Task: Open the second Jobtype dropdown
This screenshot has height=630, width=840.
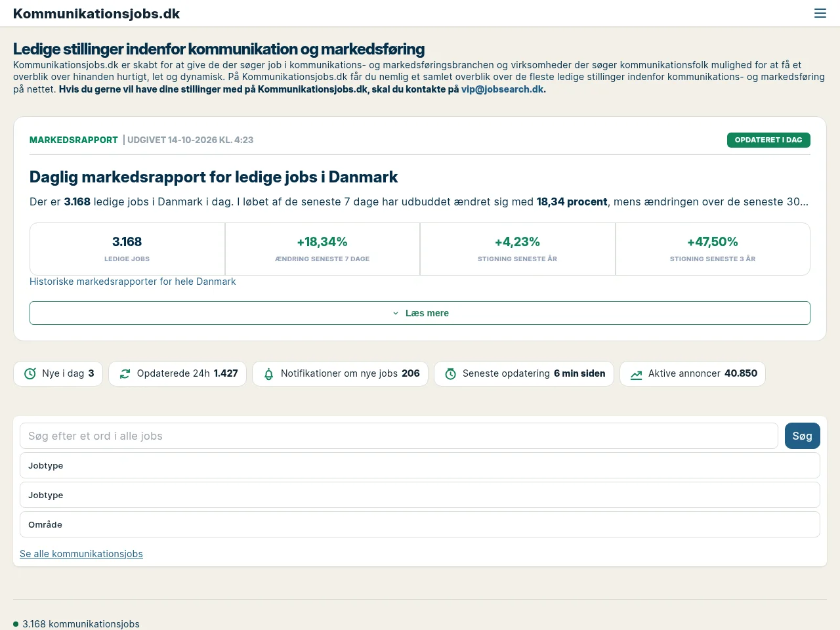Action: pyautogui.click(x=420, y=495)
